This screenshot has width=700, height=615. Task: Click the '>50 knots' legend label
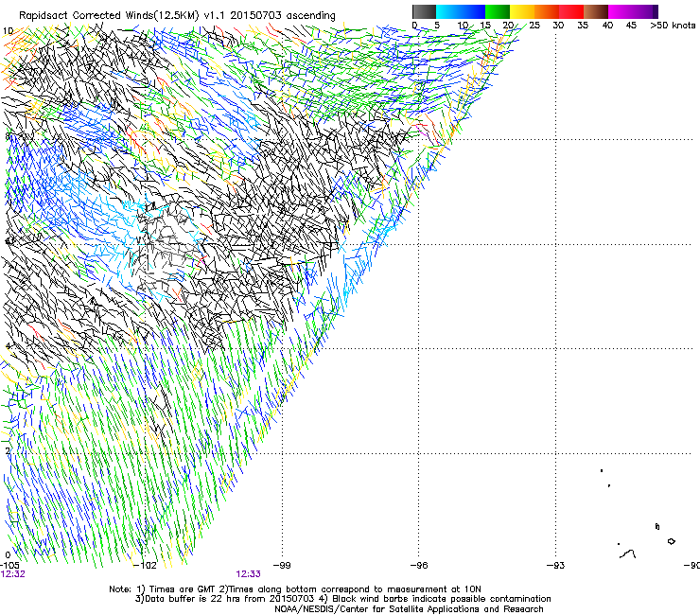pyautogui.click(x=673, y=26)
